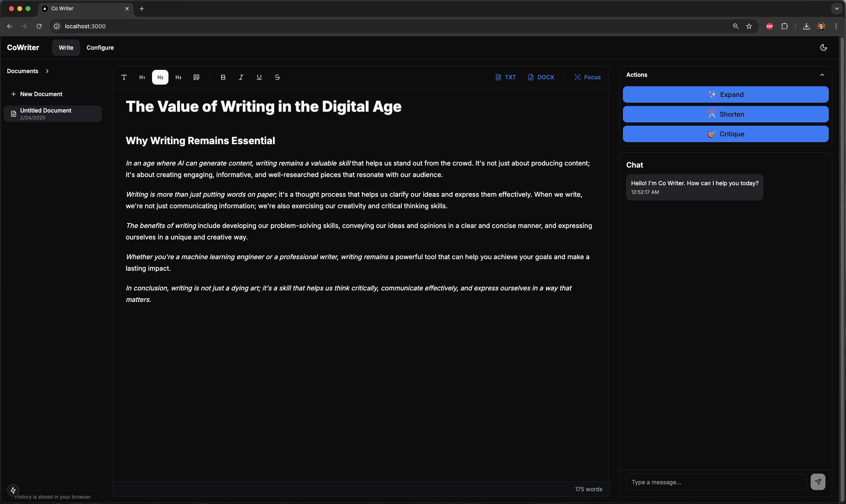
Task: Click the send message icon
Action: (818, 482)
